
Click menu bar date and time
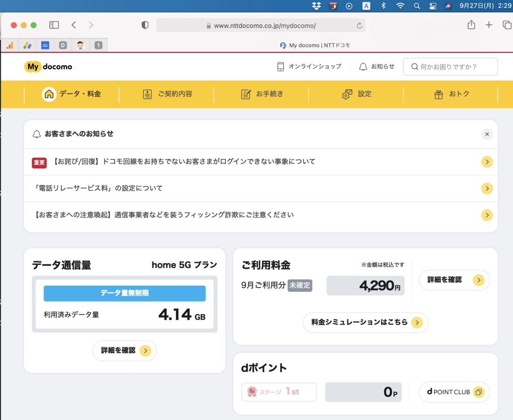click(485, 6)
